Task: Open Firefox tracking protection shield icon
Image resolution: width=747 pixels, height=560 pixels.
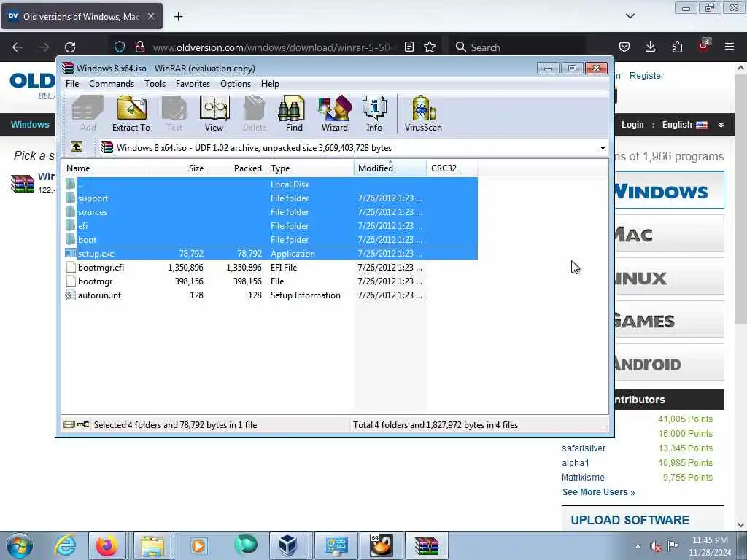Action: click(120, 47)
